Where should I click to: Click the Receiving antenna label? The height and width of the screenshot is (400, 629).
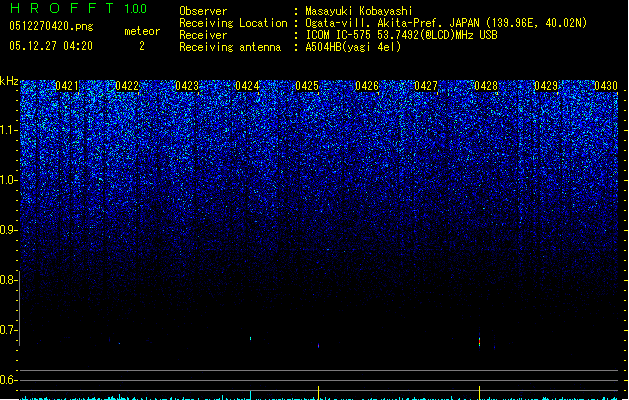click(230, 47)
